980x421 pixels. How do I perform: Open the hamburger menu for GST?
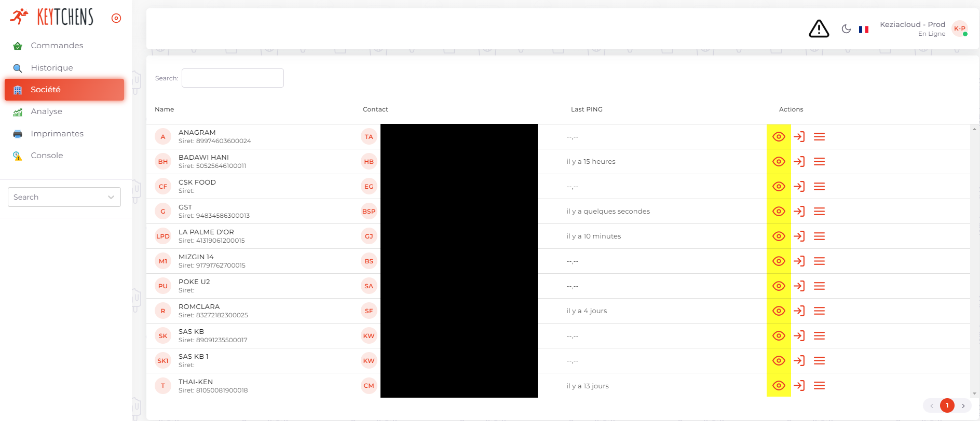click(x=819, y=212)
